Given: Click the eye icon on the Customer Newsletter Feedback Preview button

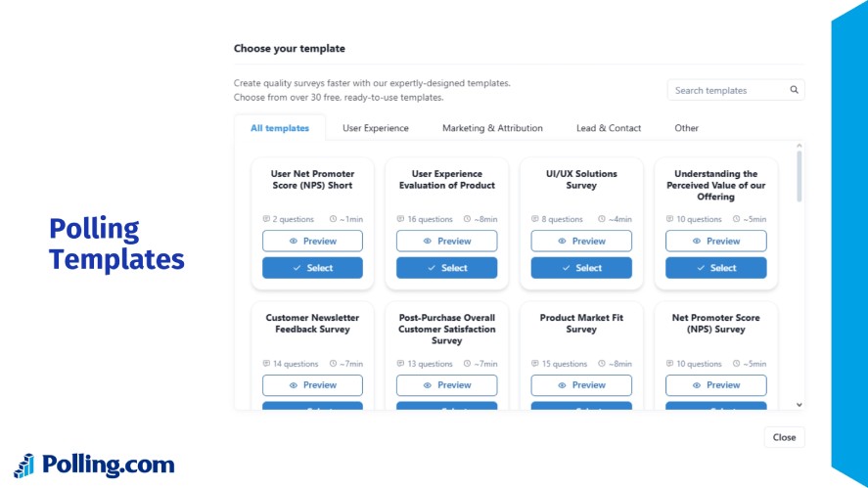Looking at the screenshot, I should [294, 385].
